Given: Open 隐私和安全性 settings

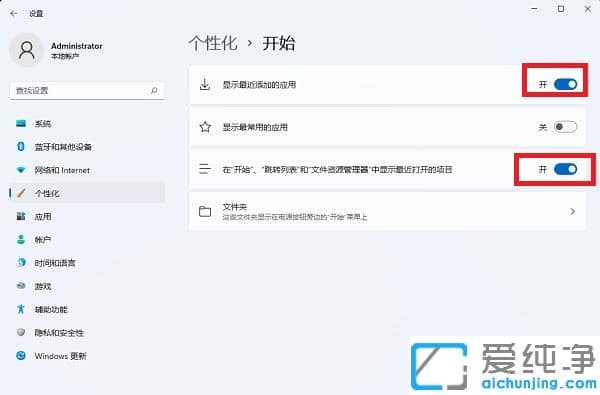Looking at the screenshot, I should [x=87, y=333].
